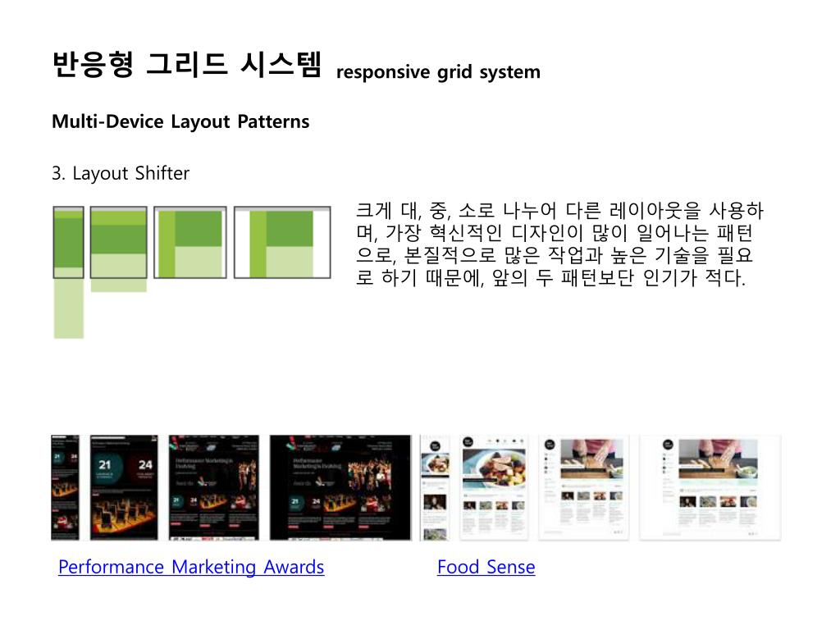Click the Performance Marketing screenshot showing large 21 and 24
Viewport: 840px width, 630px height.
124,487
